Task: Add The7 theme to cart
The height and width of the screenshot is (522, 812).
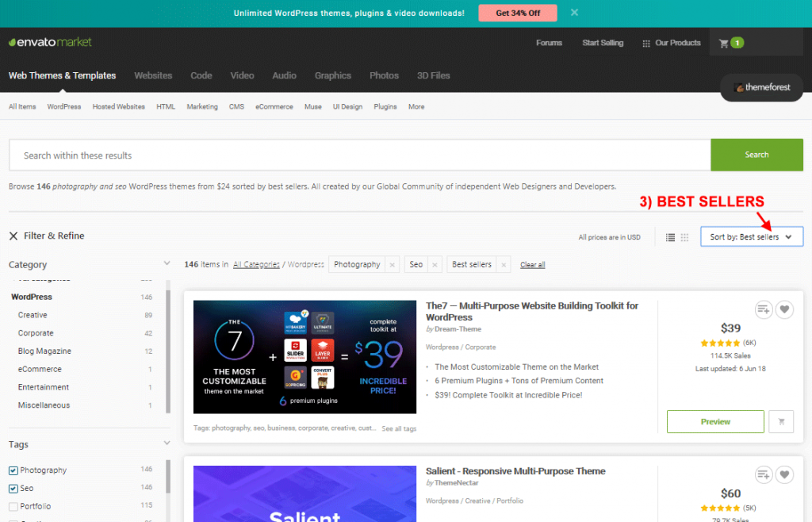Action: click(781, 421)
